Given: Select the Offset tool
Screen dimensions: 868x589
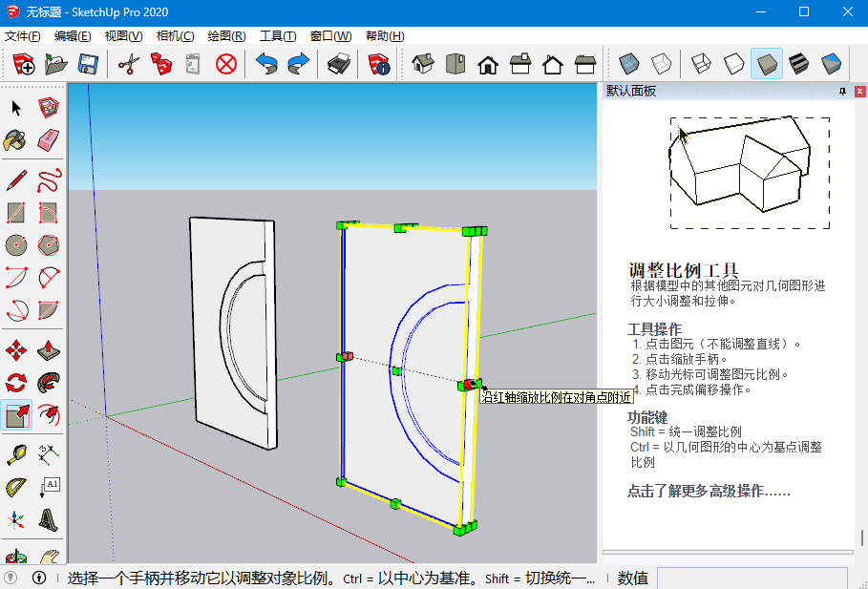Looking at the screenshot, I should pyautogui.click(x=49, y=415).
